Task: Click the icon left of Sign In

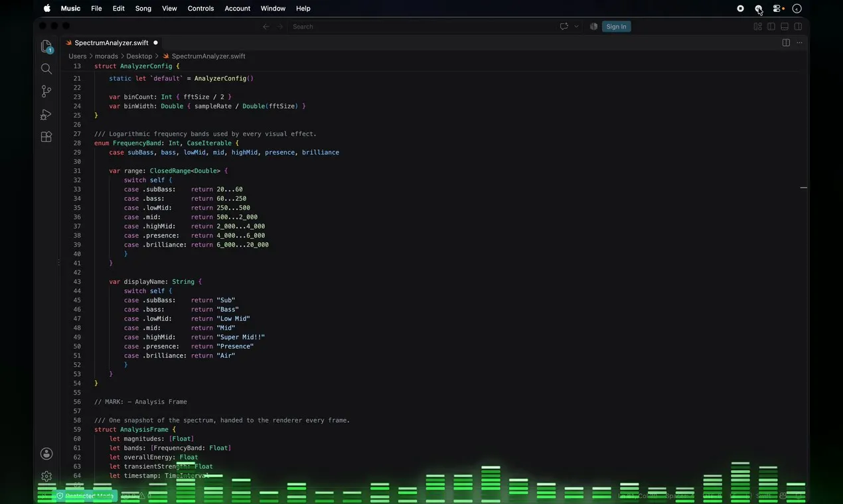Action: click(594, 27)
